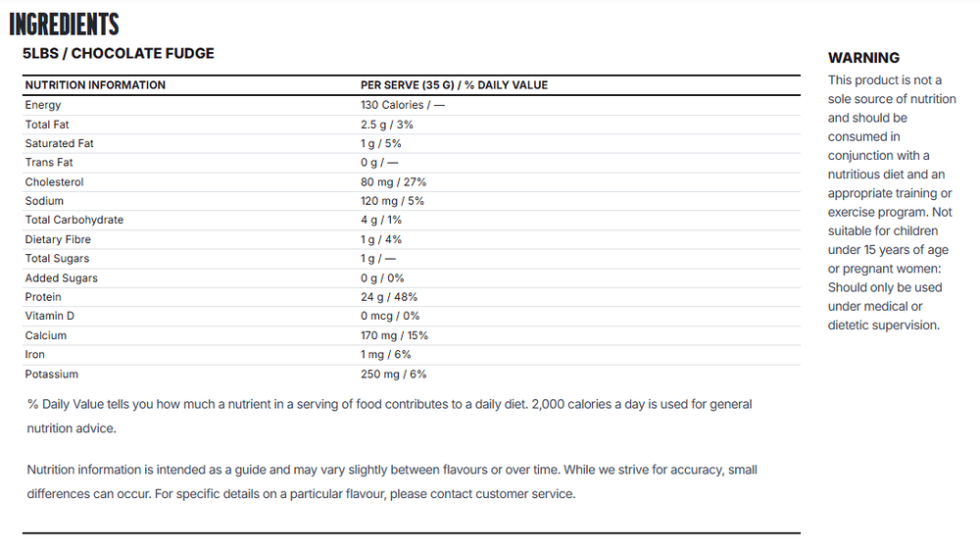Click the Calcium 170 mg / 15% value
Viewport: 980px width, 552px height.
[x=394, y=335]
